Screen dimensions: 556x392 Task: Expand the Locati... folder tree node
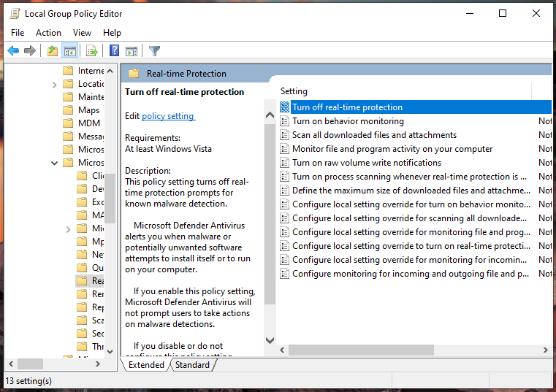click(55, 84)
